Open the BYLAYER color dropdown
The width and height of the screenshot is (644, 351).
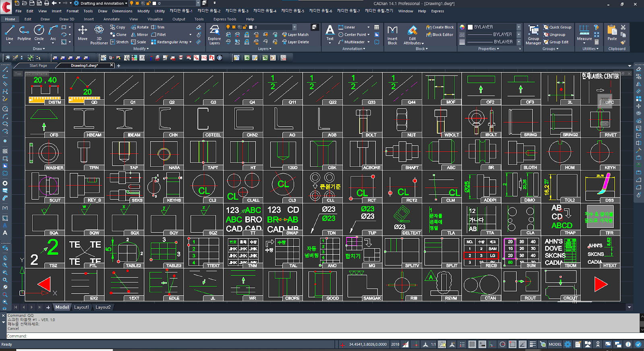click(x=518, y=27)
